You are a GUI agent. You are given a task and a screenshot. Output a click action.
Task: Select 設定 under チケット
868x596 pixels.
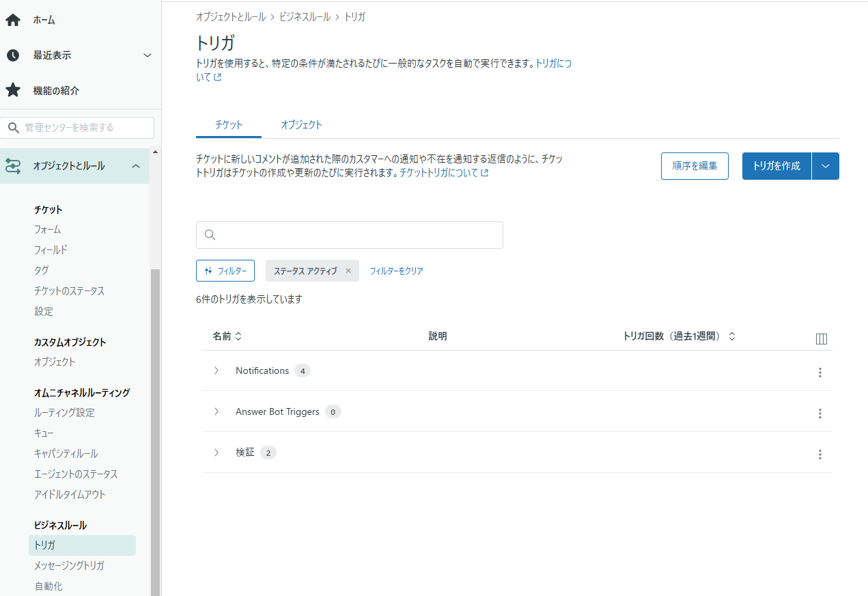[x=44, y=312]
